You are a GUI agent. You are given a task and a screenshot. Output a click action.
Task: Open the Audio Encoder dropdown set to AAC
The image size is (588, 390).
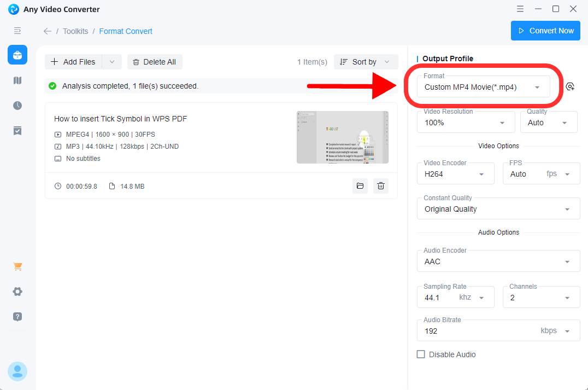(498, 261)
